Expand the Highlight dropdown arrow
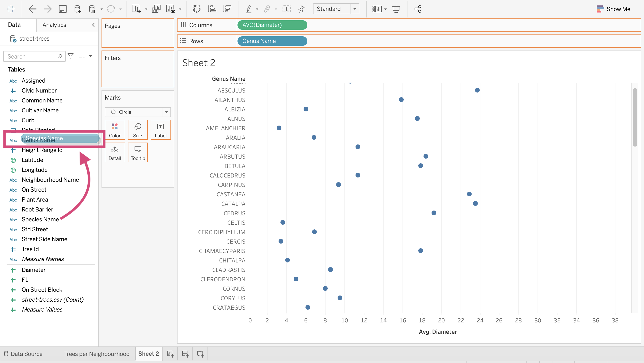The height and width of the screenshot is (363, 644). pos(257,9)
